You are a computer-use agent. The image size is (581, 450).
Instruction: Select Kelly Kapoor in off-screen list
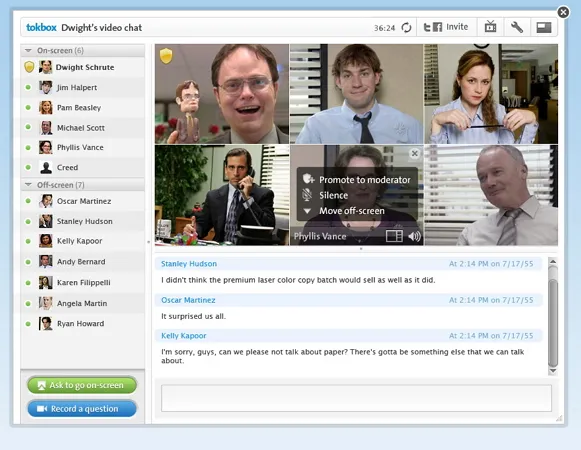tap(83, 241)
